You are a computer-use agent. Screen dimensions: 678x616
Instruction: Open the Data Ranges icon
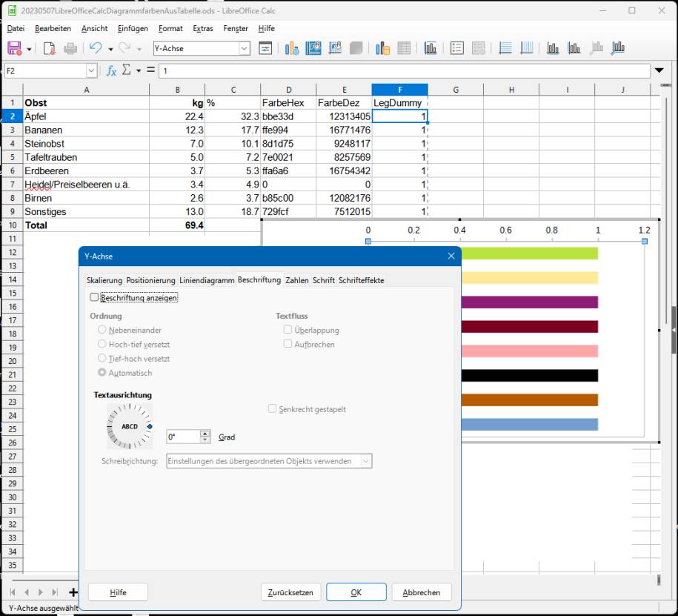pos(382,48)
